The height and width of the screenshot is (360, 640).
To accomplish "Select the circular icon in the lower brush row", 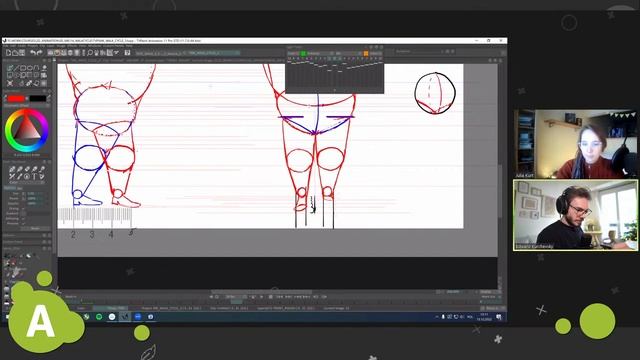I will click(27, 177).
